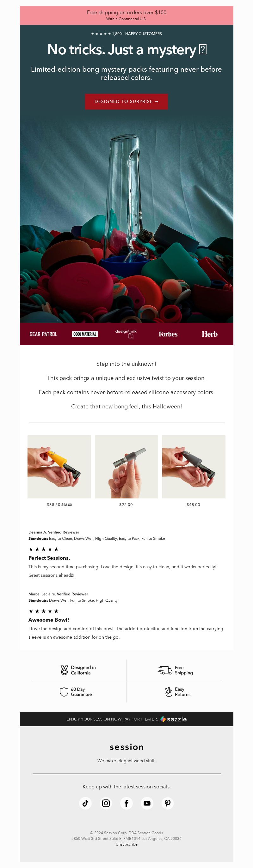253x868 pixels.
Task: Click the Easy Returns hand icon
Action: (169, 692)
